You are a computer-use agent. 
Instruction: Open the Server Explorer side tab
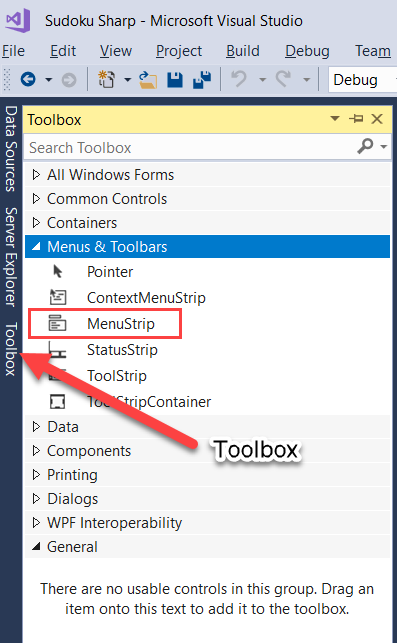(x=11, y=257)
